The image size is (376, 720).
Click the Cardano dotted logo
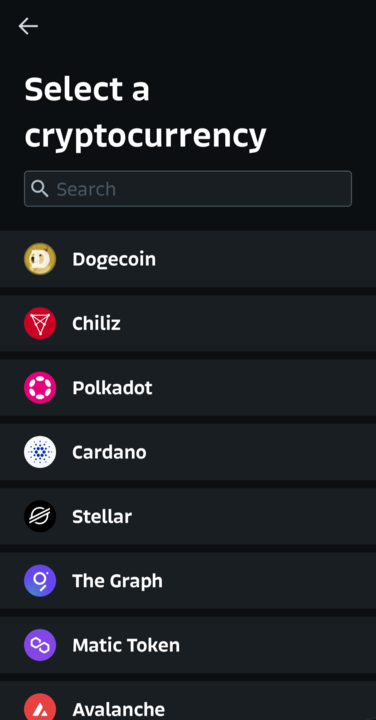pyautogui.click(x=40, y=452)
